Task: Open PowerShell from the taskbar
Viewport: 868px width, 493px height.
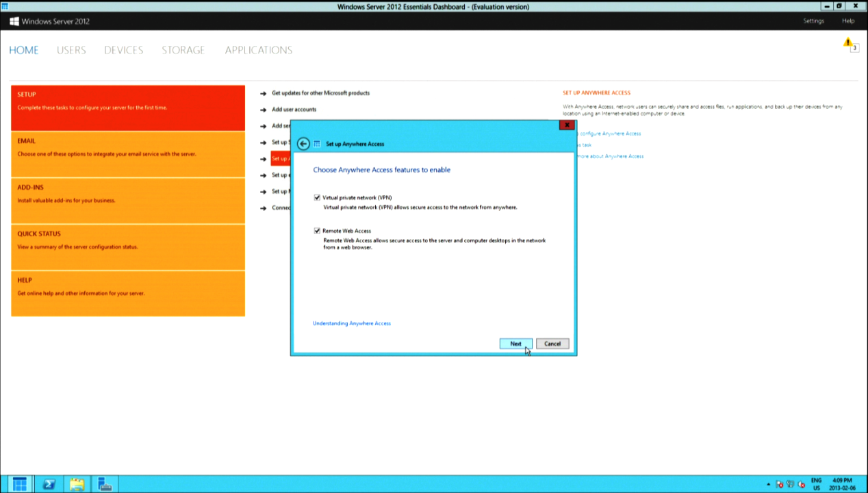Action: pyautogui.click(x=49, y=484)
